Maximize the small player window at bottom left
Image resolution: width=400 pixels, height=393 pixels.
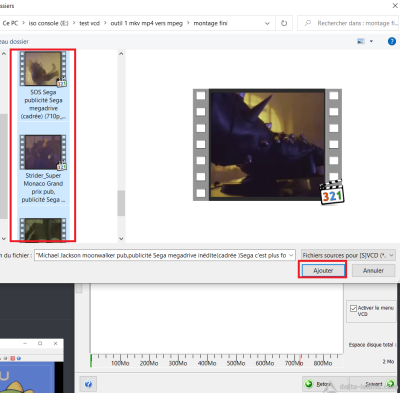[40, 343]
